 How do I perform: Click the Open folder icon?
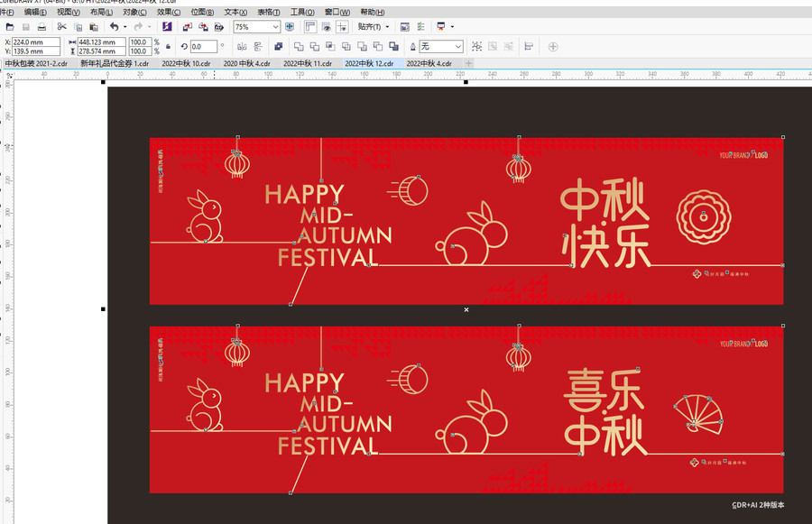pyautogui.click(x=10, y=27)
